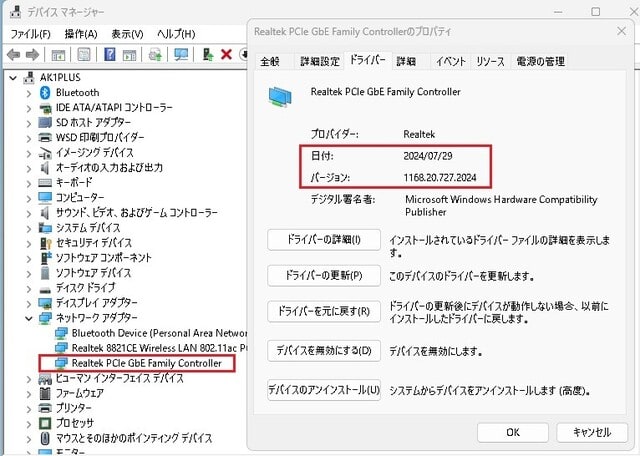The image size is (640, 456).
Task: Click the update driver software toolbar icon
Action: click(x=155, y=54)
